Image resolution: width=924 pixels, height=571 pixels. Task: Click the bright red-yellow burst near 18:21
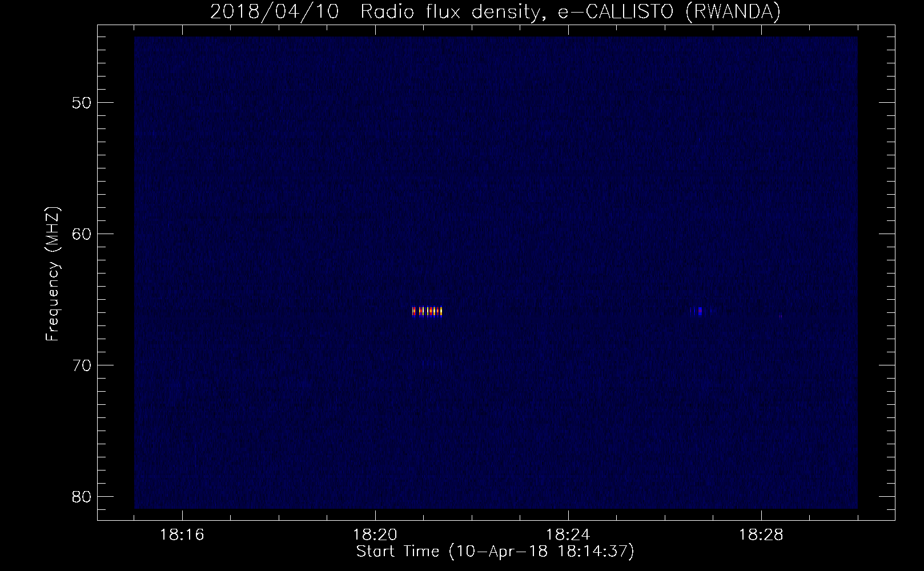click(427, 311)
